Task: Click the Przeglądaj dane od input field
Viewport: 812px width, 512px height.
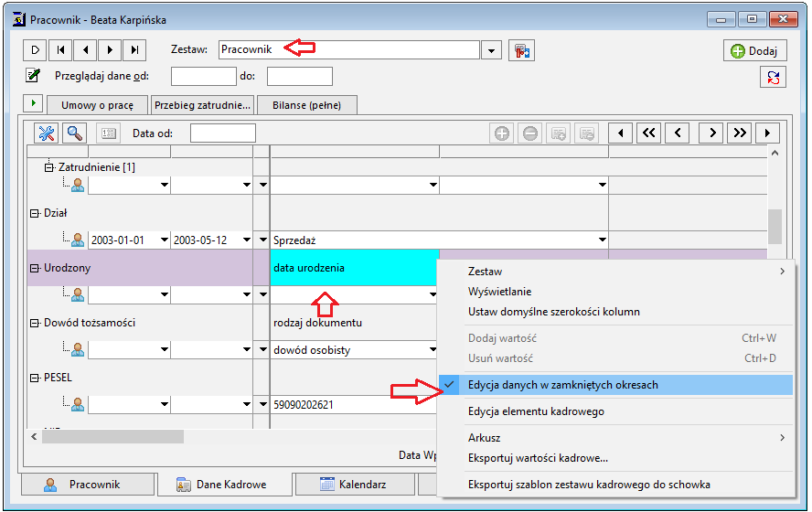Action: tap(204, 76)
